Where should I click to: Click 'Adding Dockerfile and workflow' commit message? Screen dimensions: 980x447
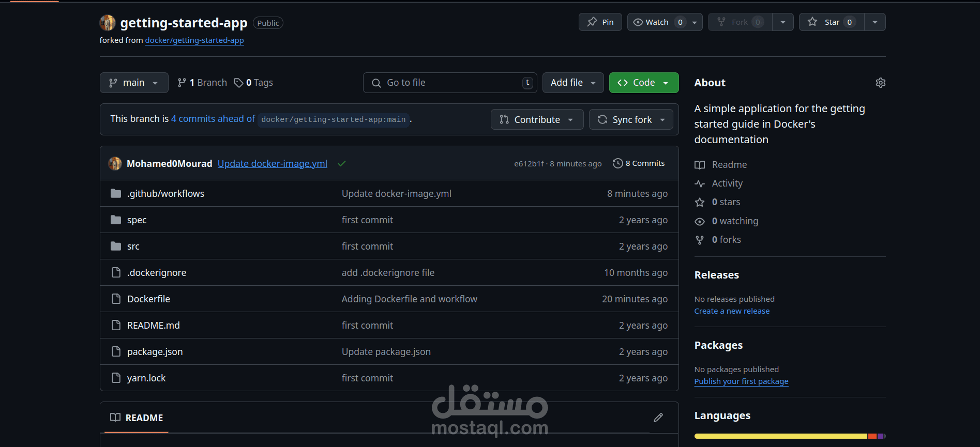(x=409, y=299)
